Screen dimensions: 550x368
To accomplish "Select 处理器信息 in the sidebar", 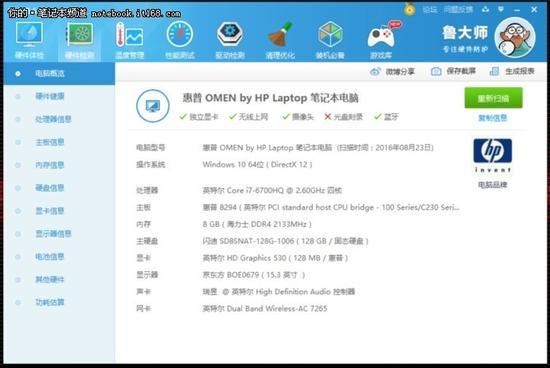I will [53, 119].
